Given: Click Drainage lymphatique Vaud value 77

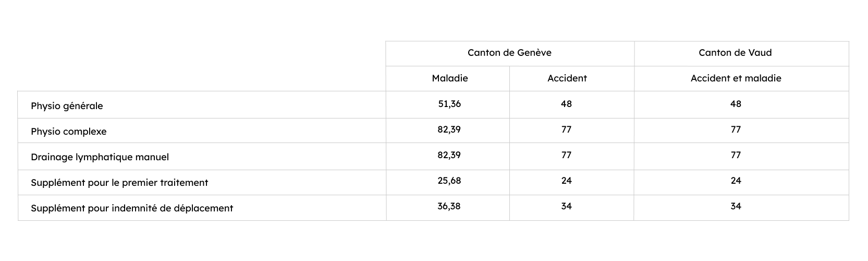Looking at the screenshot, I should pos(736,155).
